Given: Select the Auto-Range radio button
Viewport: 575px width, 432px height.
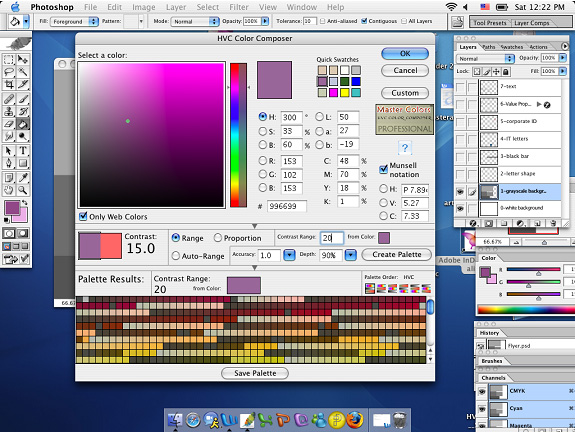Looking at the screenshot, I should (x=176, y=255).
